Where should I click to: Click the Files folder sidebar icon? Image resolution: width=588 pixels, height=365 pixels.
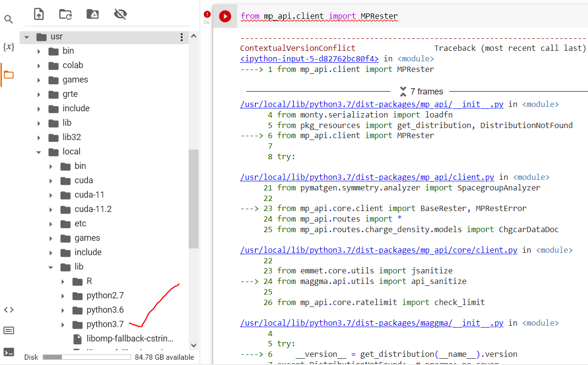click(x=9, y=75)
